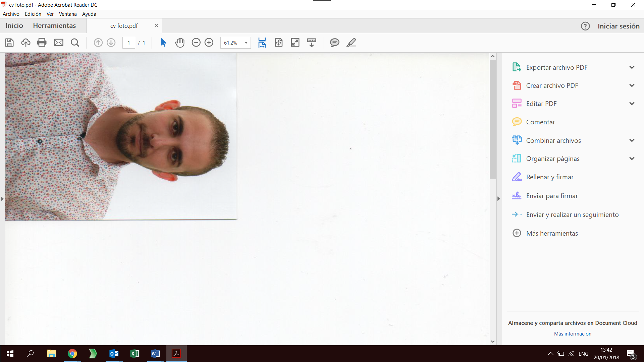Click Iniciar sesión button
644x362 pixels.
[618, 26]
